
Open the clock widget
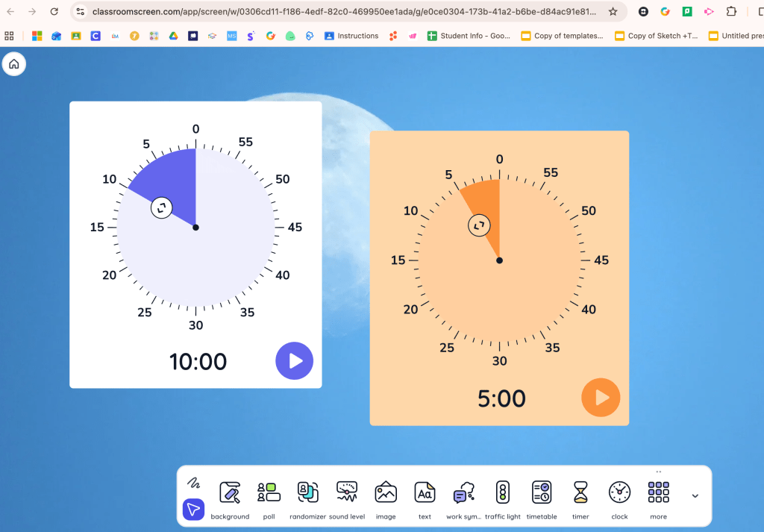[x=619, y=493]
